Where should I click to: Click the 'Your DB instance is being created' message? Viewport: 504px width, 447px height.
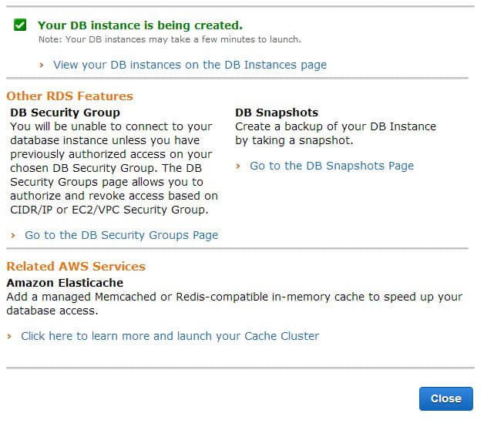[x=139, y=25]
